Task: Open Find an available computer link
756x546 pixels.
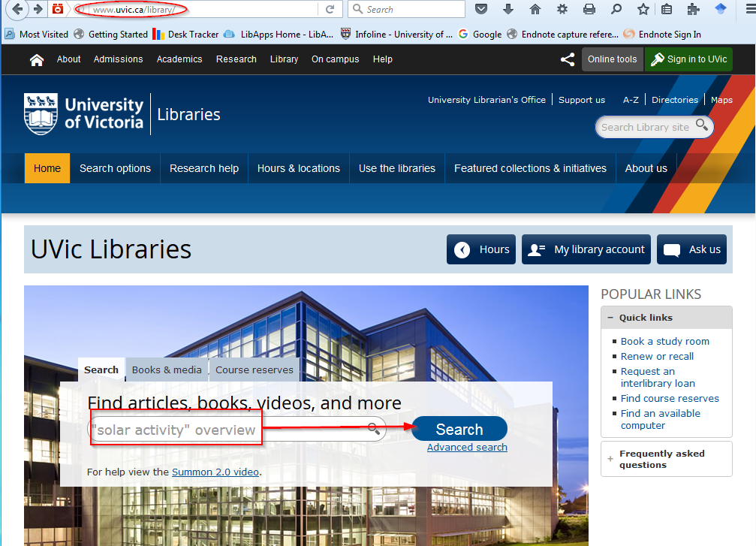Action: click(660, 419)
